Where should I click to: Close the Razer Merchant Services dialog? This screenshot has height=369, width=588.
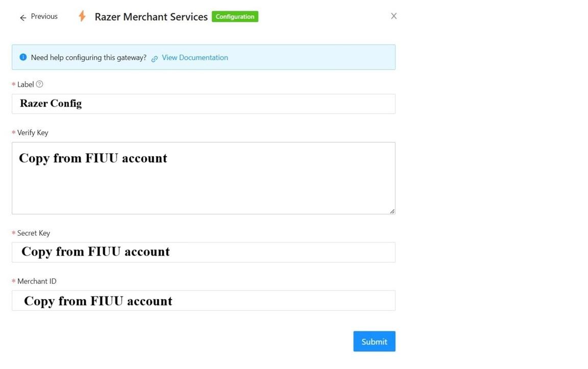click(394, 16)
